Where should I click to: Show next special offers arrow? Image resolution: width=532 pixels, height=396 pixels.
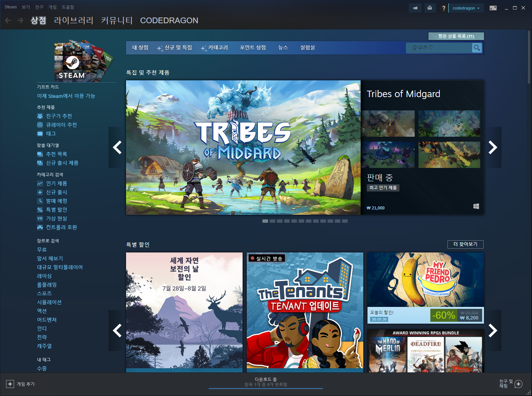click(x=493, y=331)
